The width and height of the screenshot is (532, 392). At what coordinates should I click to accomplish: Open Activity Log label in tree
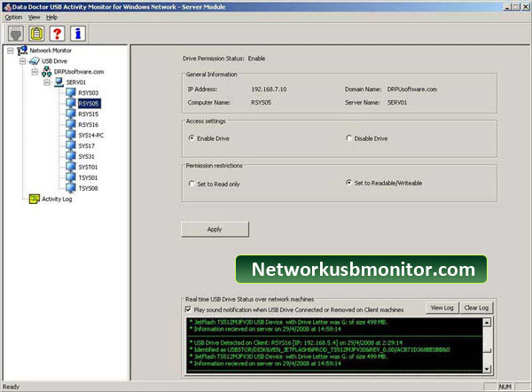pos(57,199)
